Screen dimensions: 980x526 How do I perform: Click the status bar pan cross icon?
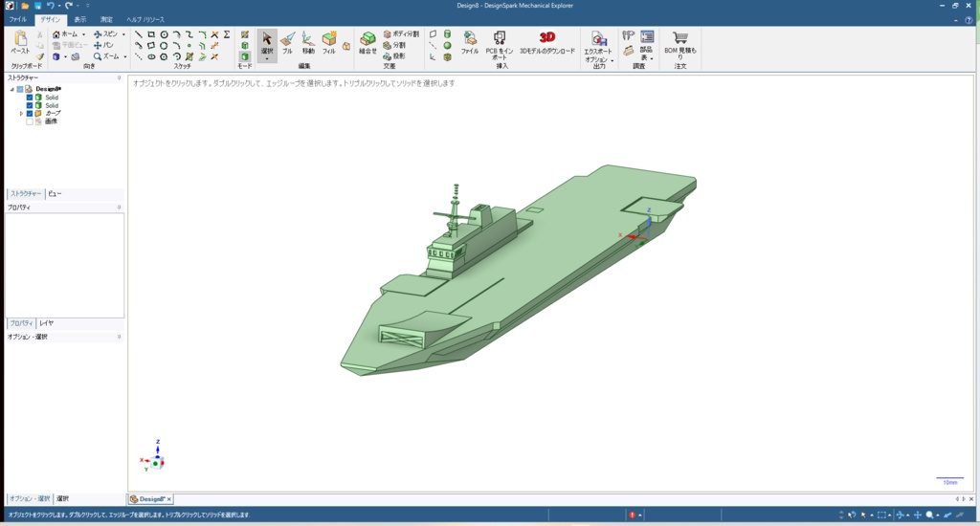tap(918, 515)
